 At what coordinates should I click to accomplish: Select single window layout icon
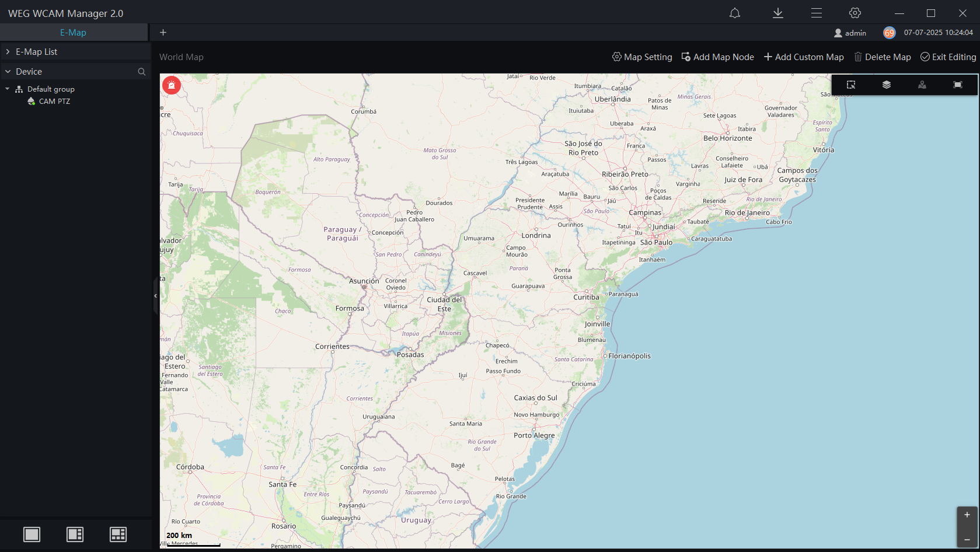(x=32, y=534)
